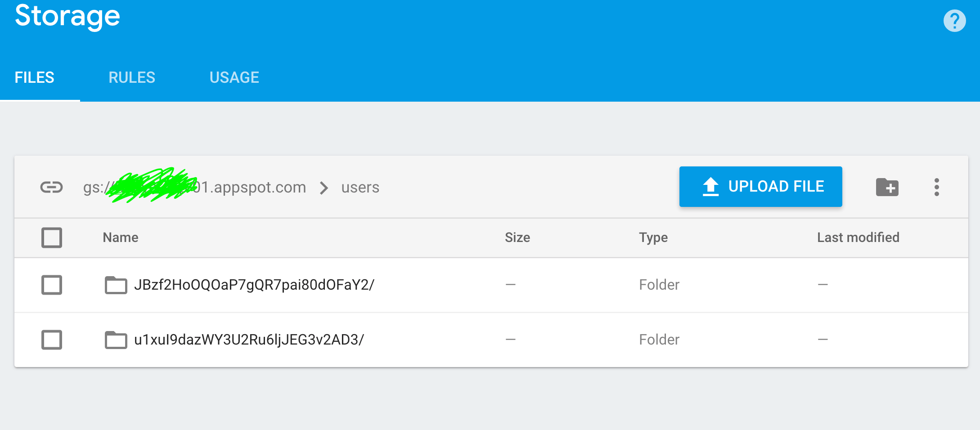Screen dimensions: 980x430
Task: Switch to the Usage tab
Action: click(x=234, y=77)
